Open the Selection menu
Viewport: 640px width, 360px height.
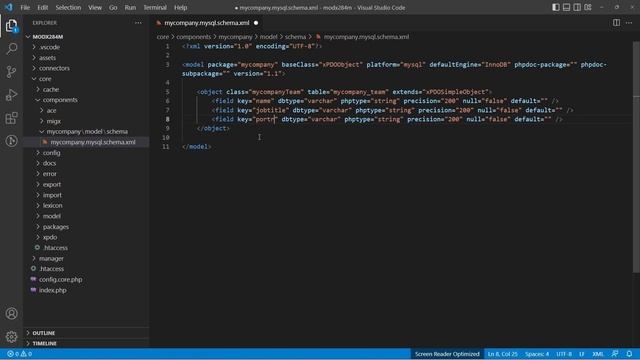coord(68,7)
